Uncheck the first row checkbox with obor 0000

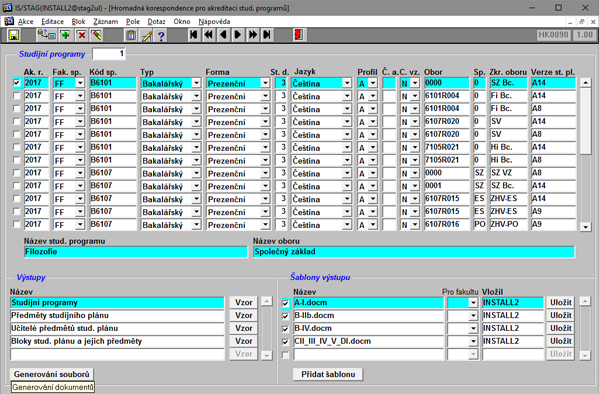[x=16, y=83]
